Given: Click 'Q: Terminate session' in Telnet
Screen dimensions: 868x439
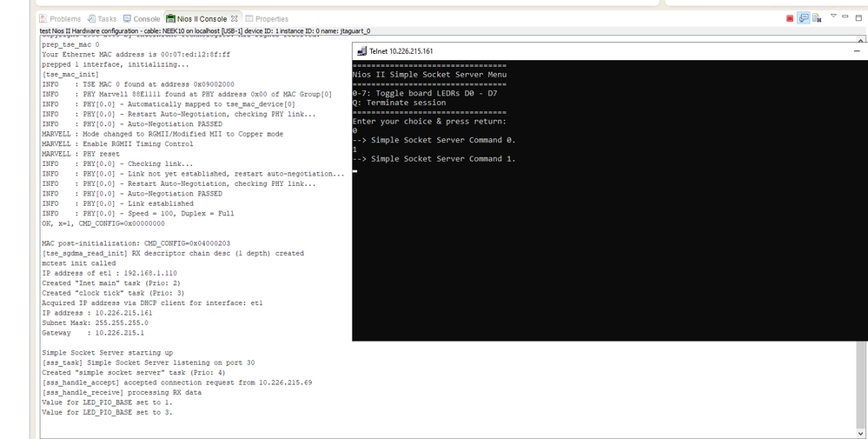Looking at the screenshot, I should point(399,103).
